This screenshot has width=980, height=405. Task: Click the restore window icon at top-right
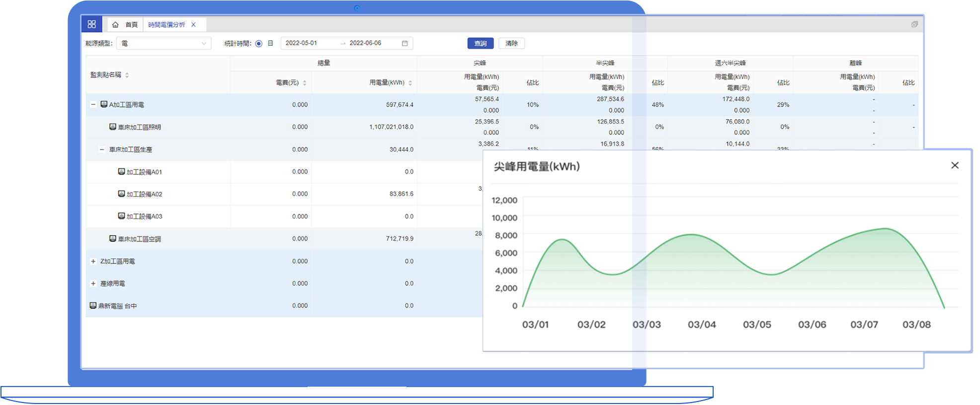914,24
